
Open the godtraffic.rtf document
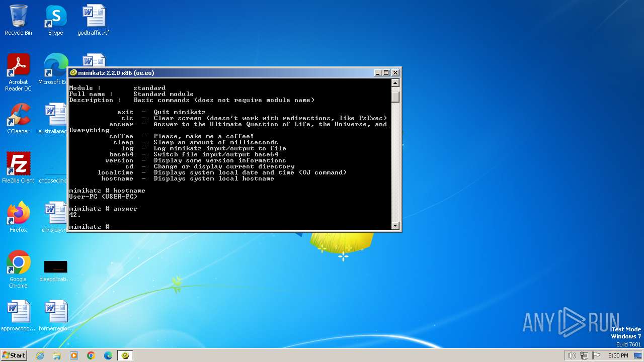pyautogui.click(x=94, y=20)
